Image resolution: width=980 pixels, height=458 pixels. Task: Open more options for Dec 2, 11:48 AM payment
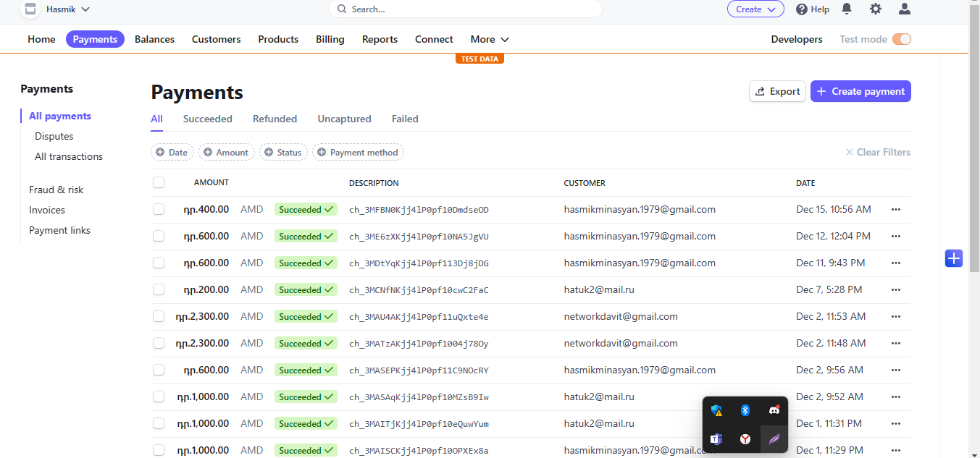coord(896,343)
